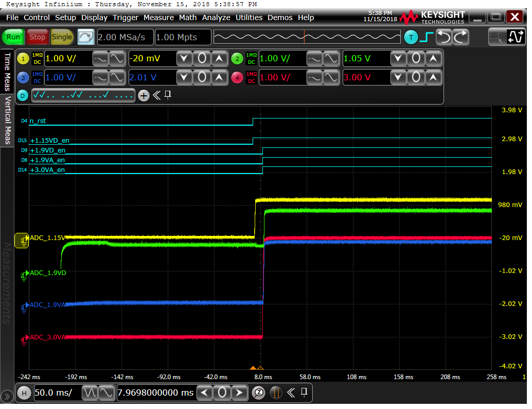This screenshot has width=532, height=409.
Task: Open the Display menu
Action: [x=94, y=18]
